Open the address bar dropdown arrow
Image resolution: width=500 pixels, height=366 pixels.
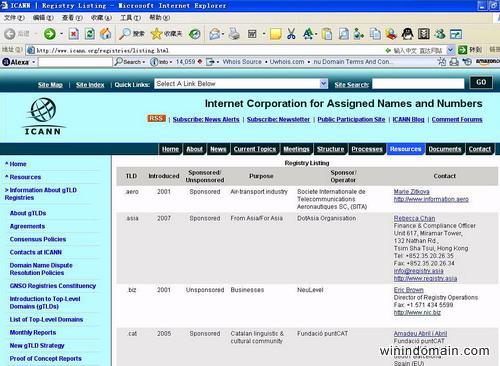pos(450,50)
